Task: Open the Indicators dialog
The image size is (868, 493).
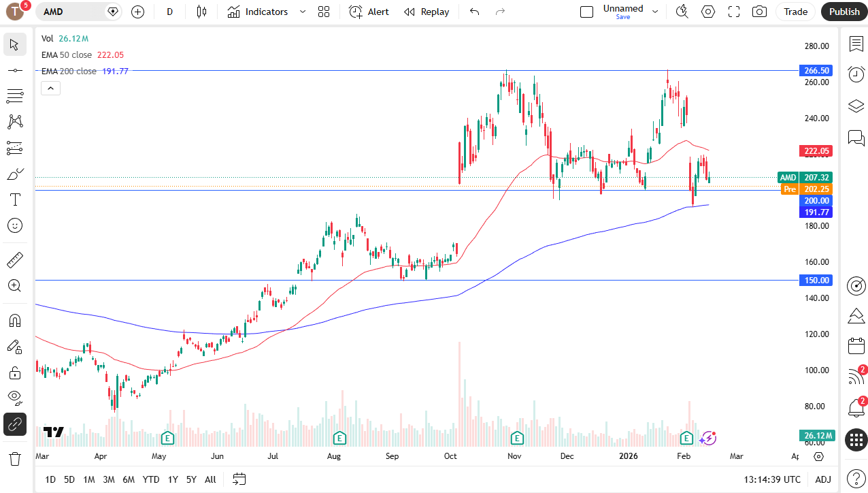Action: (258, 12)
